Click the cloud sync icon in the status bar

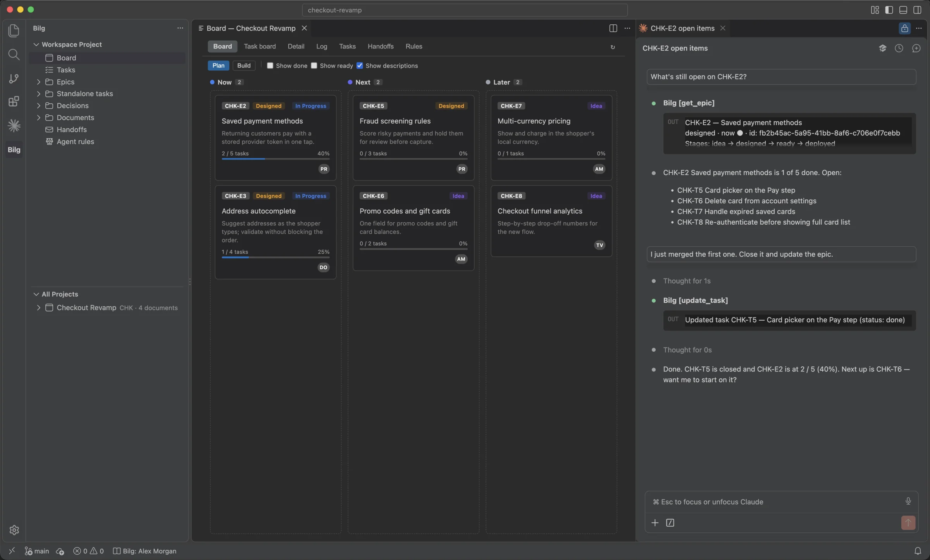[60, 551]
